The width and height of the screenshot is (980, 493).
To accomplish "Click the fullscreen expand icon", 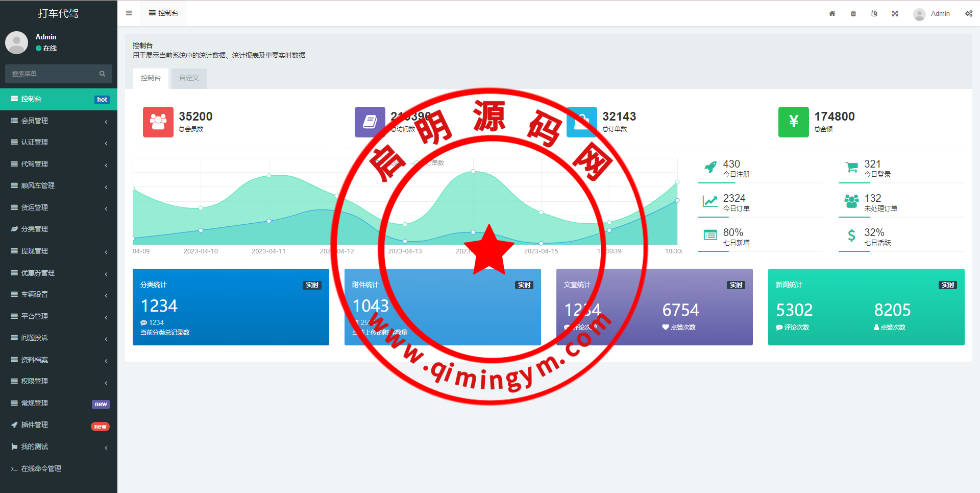I will [895, 14].
